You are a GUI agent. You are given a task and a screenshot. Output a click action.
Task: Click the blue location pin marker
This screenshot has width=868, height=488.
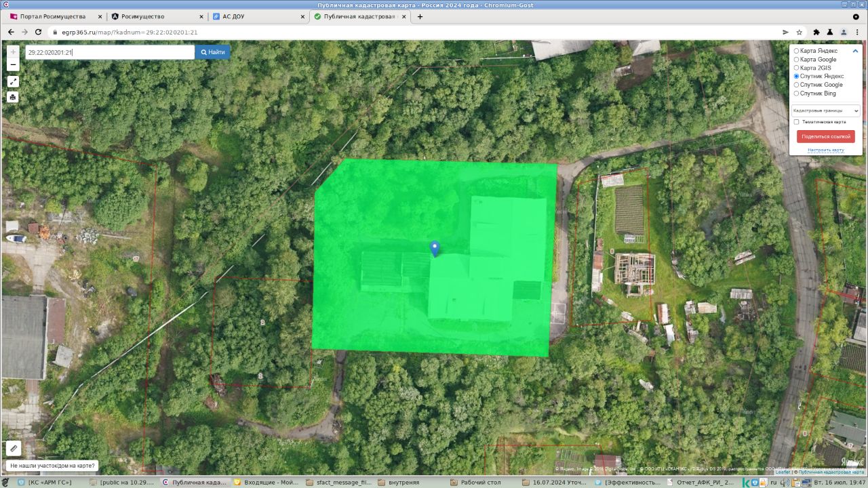435,249
